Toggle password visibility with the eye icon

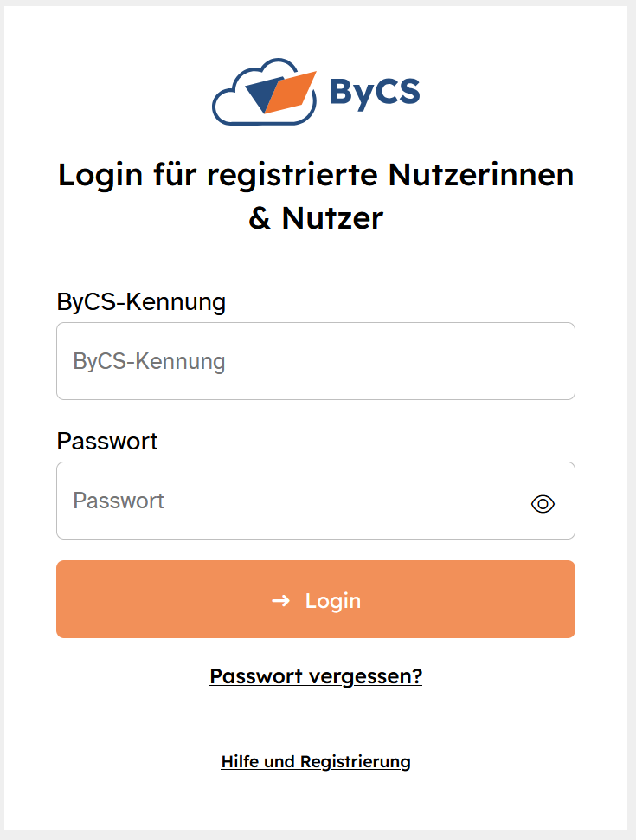click(x=543, y=503)
